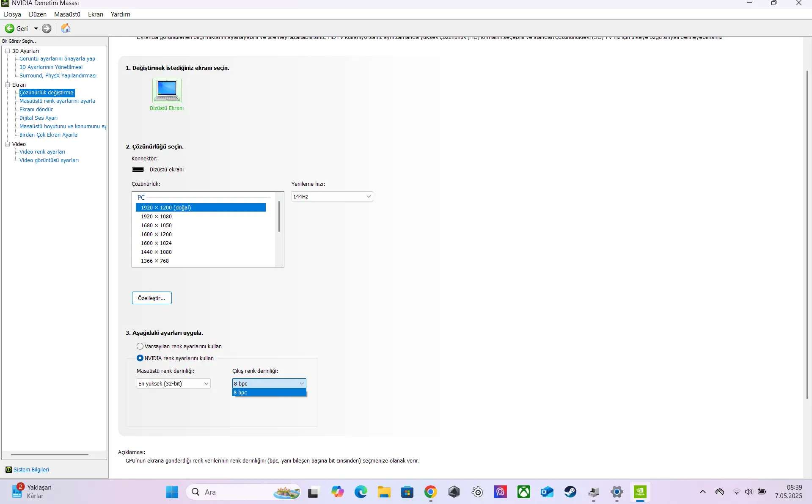Open SteelSeries app from the taskbar

coord(477,492)
